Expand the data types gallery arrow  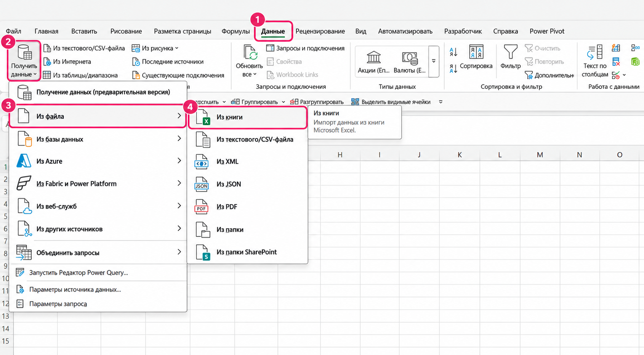434,61
